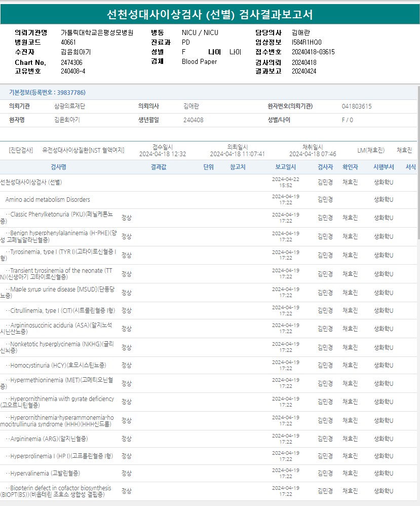
Task: Click the 보고일시 column header
Action: 285,167
